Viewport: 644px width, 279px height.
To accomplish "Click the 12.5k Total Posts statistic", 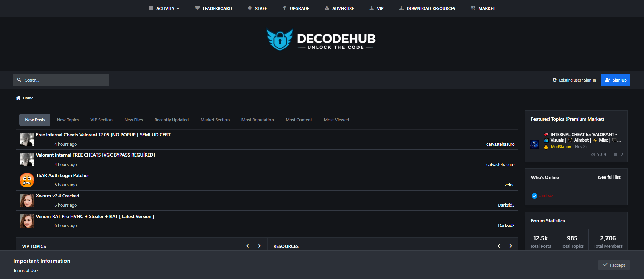I will [x=540, y=241].
